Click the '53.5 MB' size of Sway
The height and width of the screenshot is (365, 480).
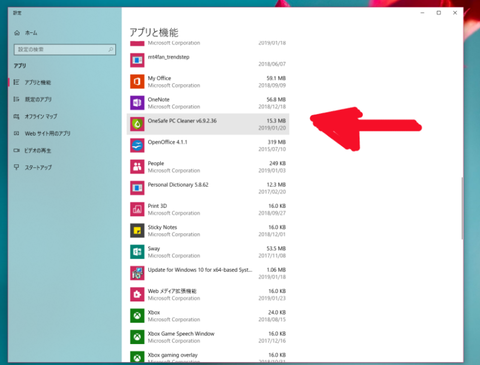point(276,249)
